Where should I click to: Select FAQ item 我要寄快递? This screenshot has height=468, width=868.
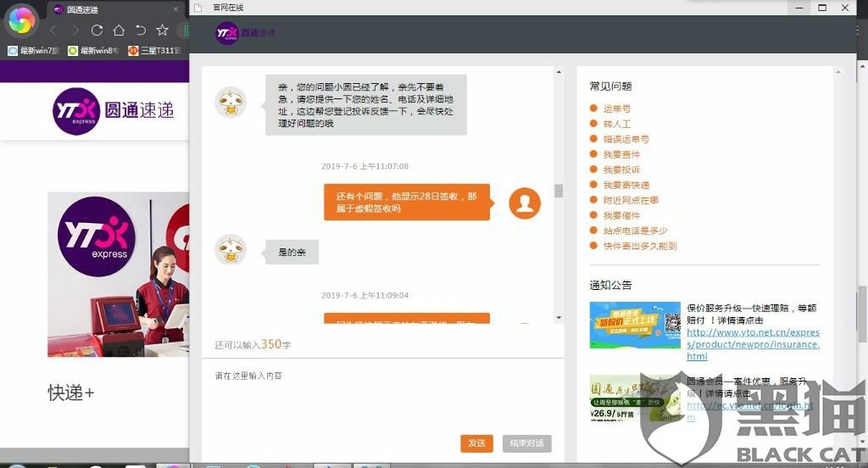(x=626, y=185)
